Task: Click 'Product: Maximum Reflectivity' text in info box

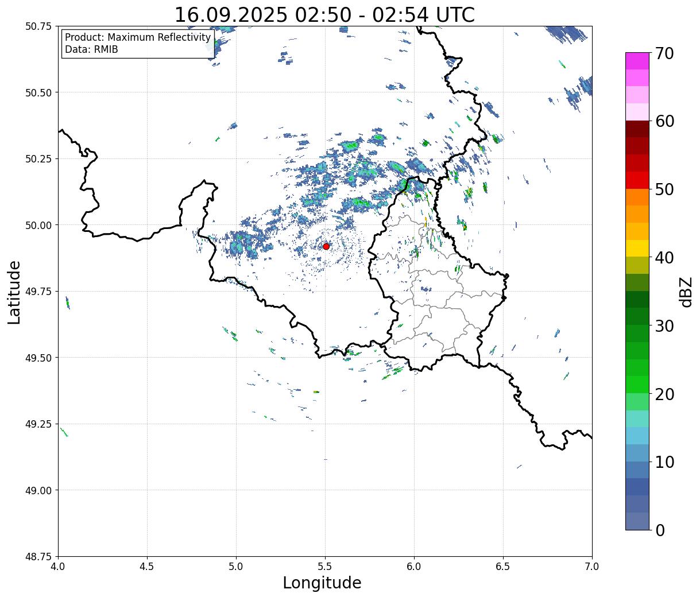Action: [138, 37]
